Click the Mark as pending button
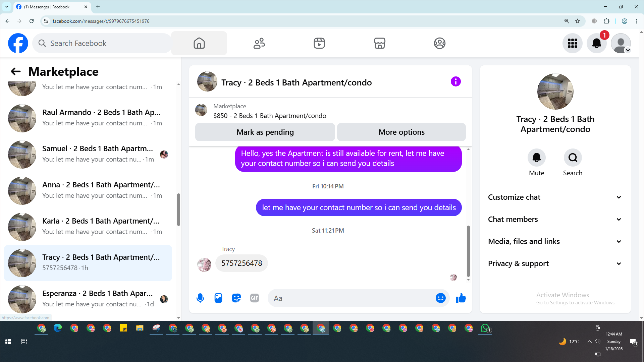The width and height of the screenshot is (644, 362). click(x=265, y=132)
